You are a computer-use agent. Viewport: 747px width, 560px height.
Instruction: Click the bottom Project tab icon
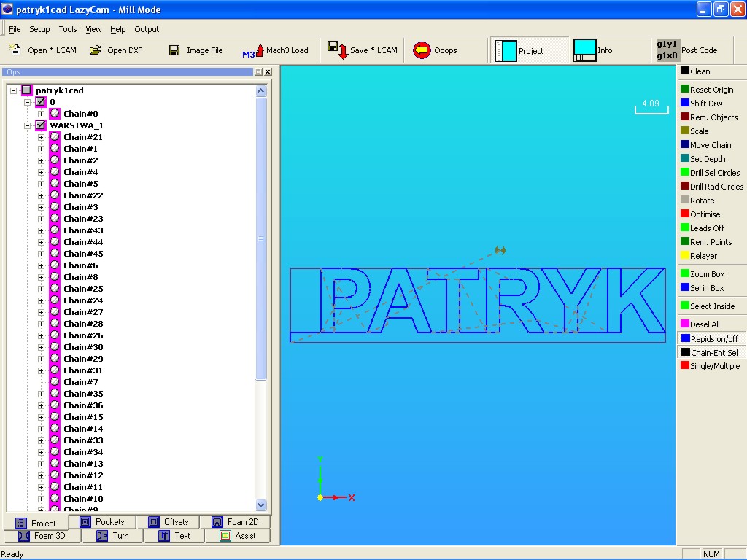20,524
